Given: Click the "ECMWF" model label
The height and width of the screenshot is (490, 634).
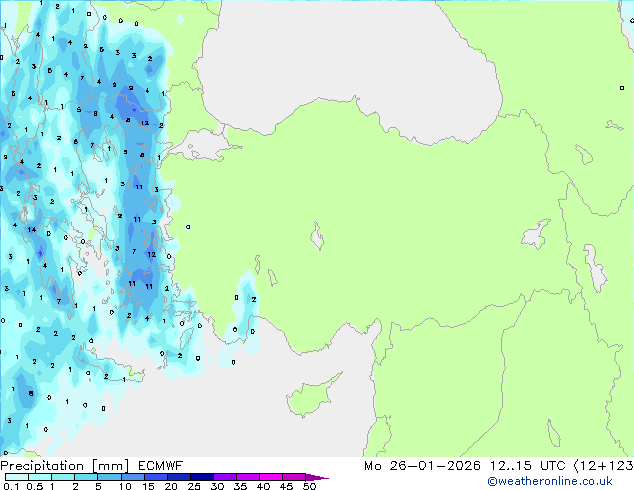Looking at the screenshot, I should coord(161,466).
